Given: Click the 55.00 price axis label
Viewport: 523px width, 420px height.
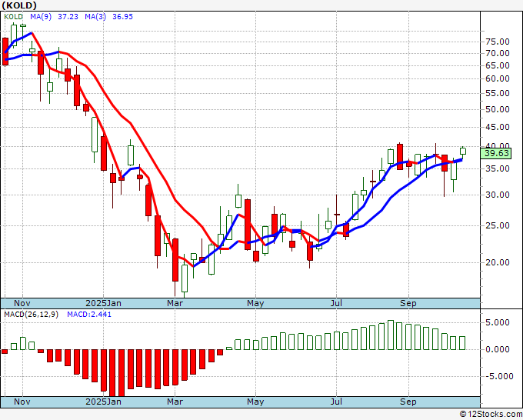Looking at the screenshot, I should click(498, 93).
